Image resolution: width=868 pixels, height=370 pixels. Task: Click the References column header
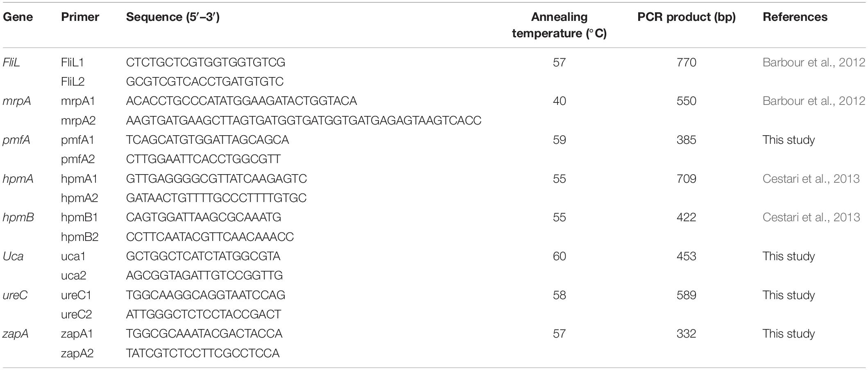click(795, 17)
